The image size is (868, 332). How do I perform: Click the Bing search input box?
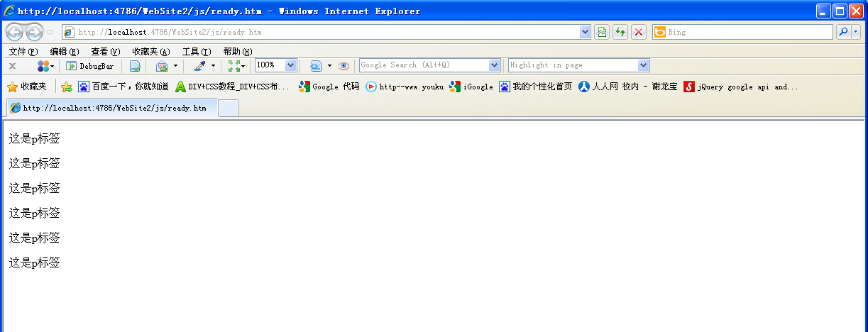(x=749, y=32)
